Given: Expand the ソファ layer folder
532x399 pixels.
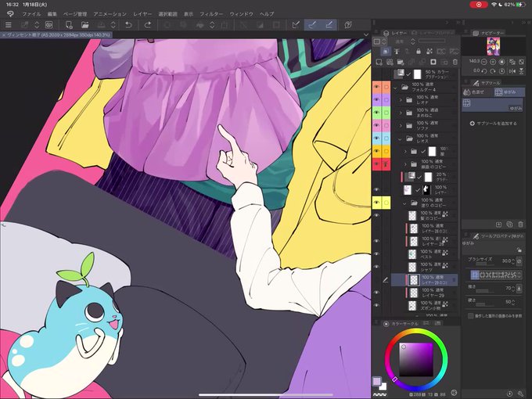Looking at the screenshot, I should point(401,126).
